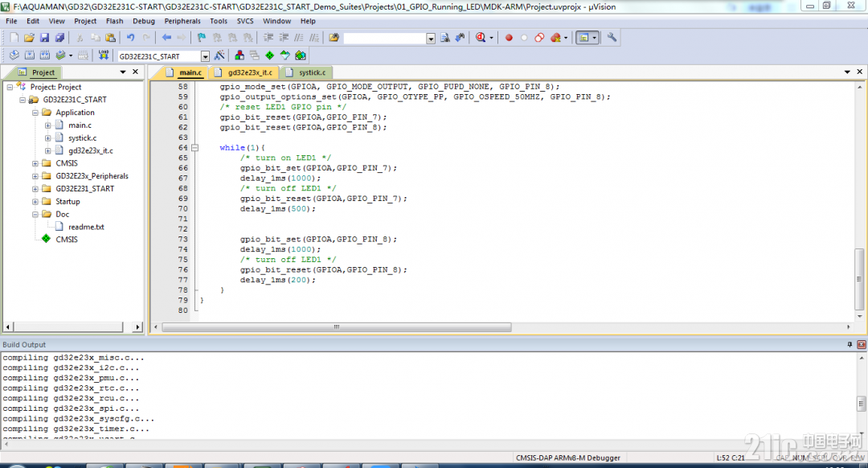Save the current file
Screen dimensions: 868x468
[x=44, y=38]
